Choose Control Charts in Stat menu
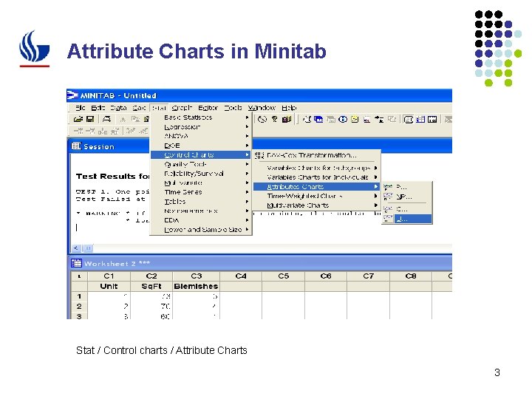The height and width of the screenshot is (399, 532). pos(201,154)
